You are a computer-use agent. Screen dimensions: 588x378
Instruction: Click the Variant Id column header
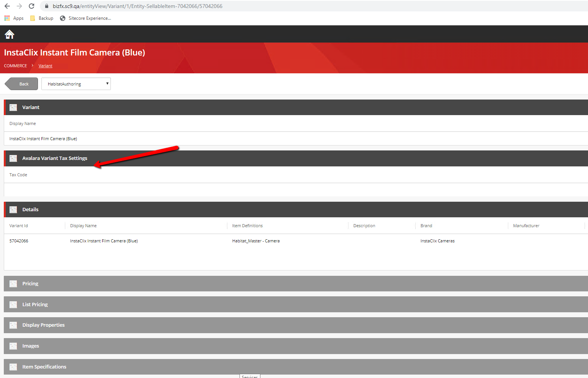click(19, 226)
